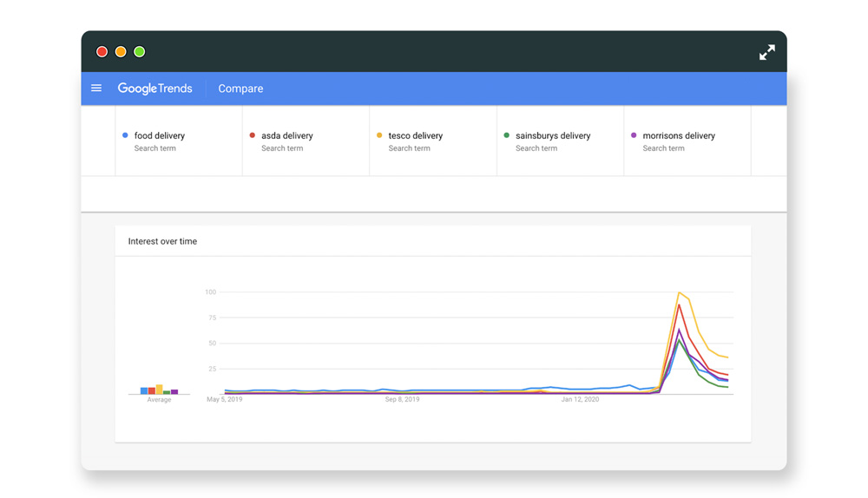Select the Compare tab in header
This screenshot has height=498, width=868.
(240, 88)
